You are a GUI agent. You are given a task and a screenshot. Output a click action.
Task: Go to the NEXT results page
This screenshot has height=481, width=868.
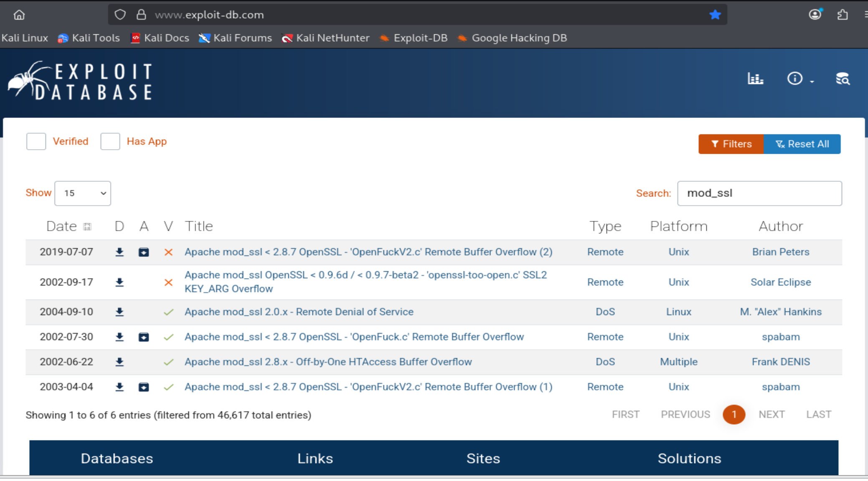772,415
